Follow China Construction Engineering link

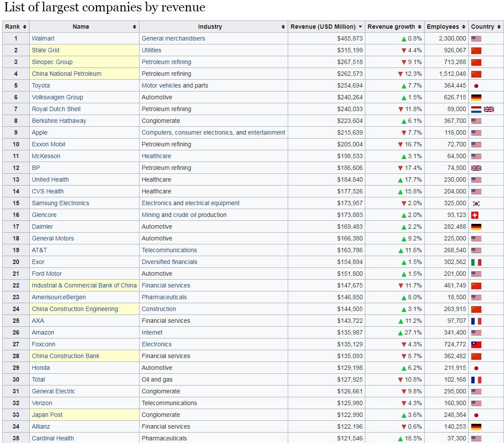(75, 309)
